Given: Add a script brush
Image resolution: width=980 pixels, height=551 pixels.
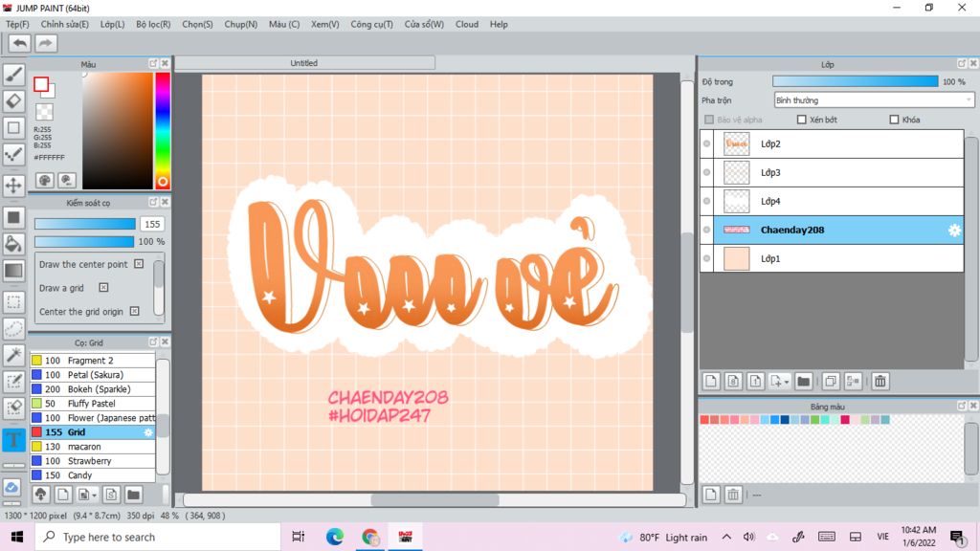Looking at the screenshot, I should click(111, 495).
